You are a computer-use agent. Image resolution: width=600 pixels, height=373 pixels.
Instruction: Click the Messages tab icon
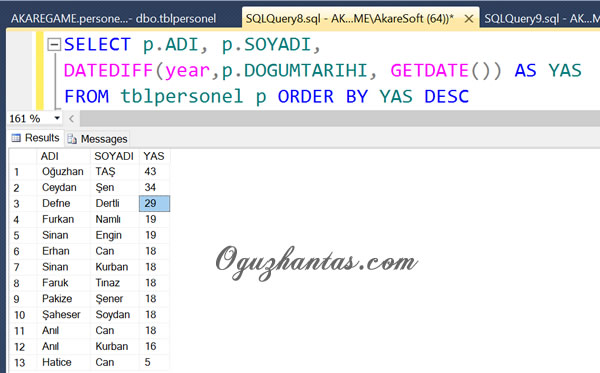pyautogui.click(x=72, y=139)
